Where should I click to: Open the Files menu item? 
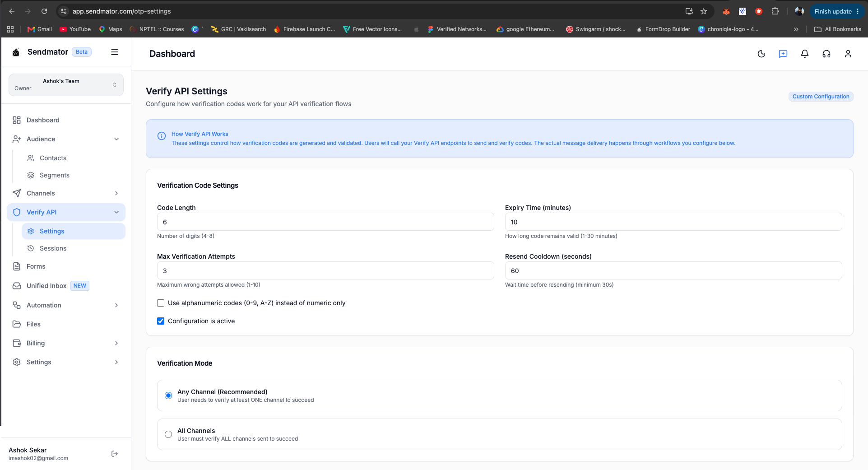click(66, 324)
